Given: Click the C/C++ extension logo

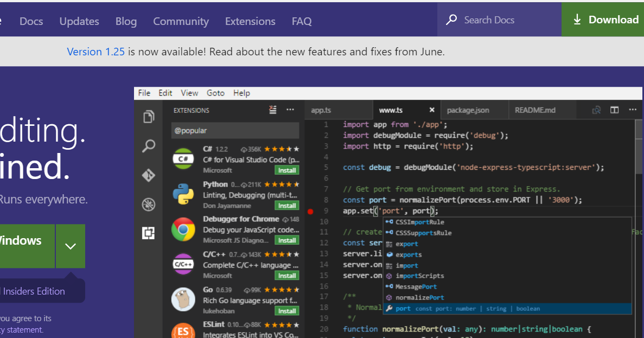Looking at the screenshot, I should coord(183,264).
